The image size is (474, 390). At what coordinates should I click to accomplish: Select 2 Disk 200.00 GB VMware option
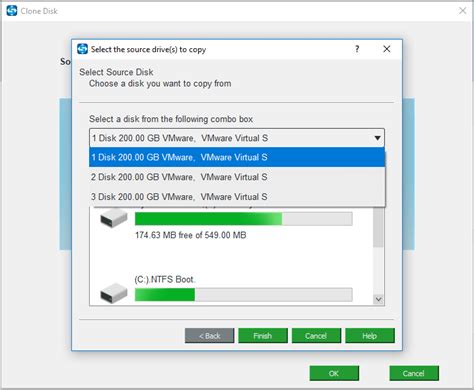(237, 177)
